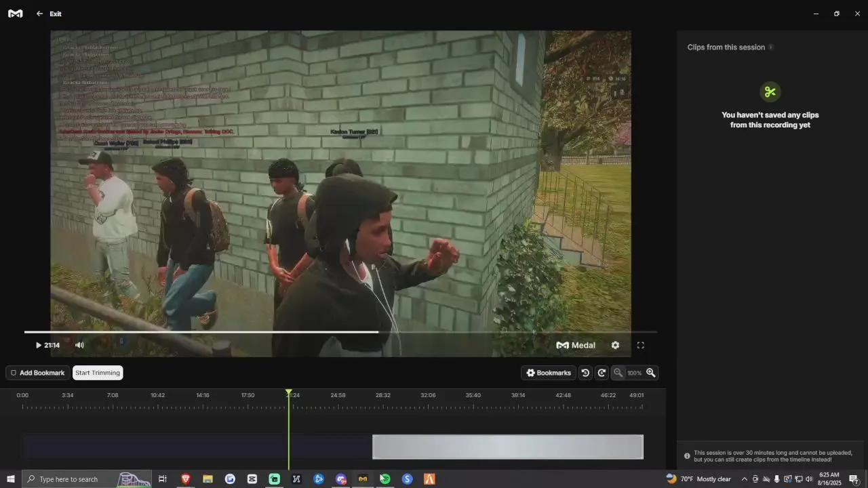Jump to 28:32 on the timeline ruler
868x488 pixels.
coord(383,395)
